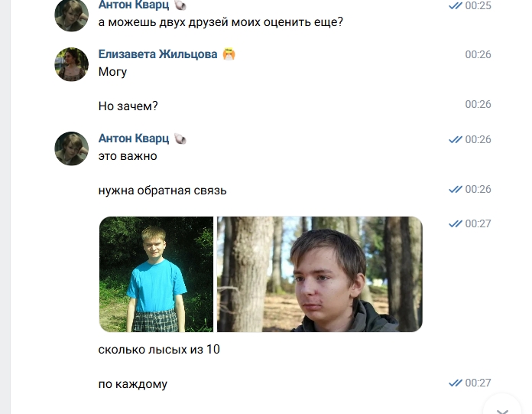Click the 00:26 timestamp of 'Могу' message
532x414 pixels.
click(478, 54)
